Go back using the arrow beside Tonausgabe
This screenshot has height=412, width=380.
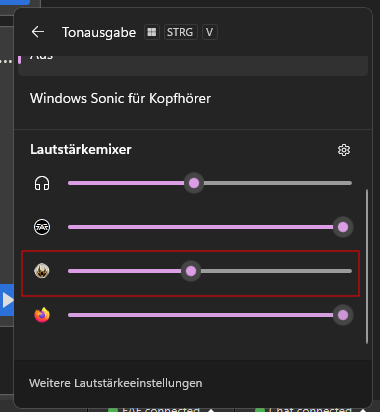38,32
